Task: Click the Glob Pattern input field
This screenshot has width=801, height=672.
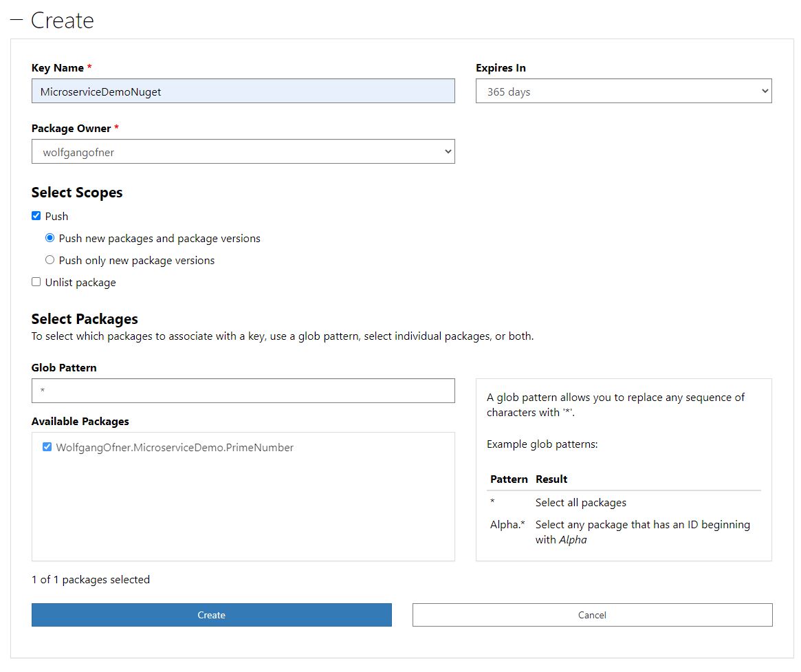Action: point(243,390)
